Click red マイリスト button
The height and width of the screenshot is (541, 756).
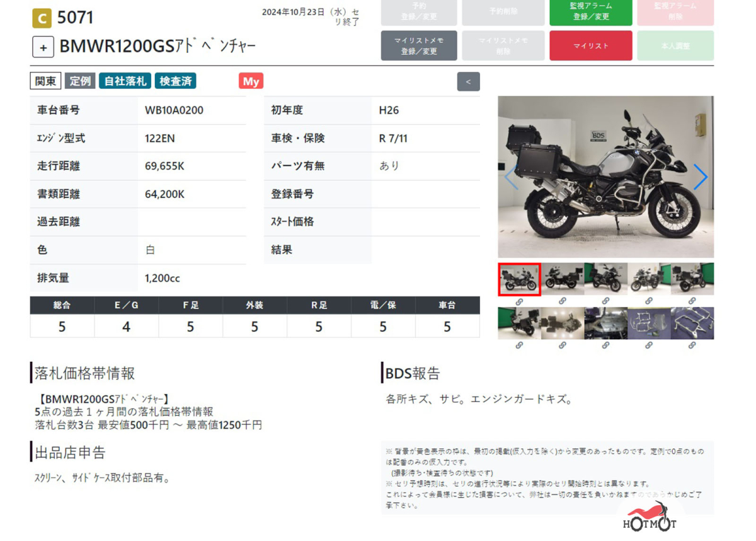pos(590,46)
